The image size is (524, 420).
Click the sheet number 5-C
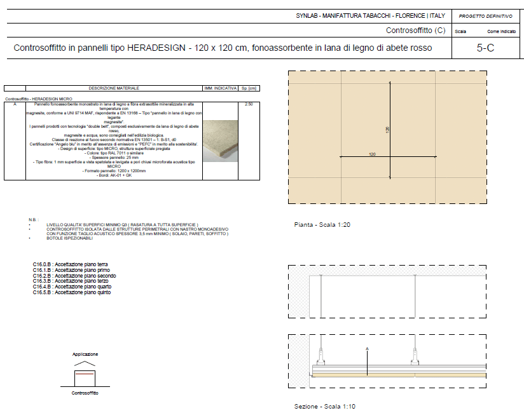(x=486, y=48)
